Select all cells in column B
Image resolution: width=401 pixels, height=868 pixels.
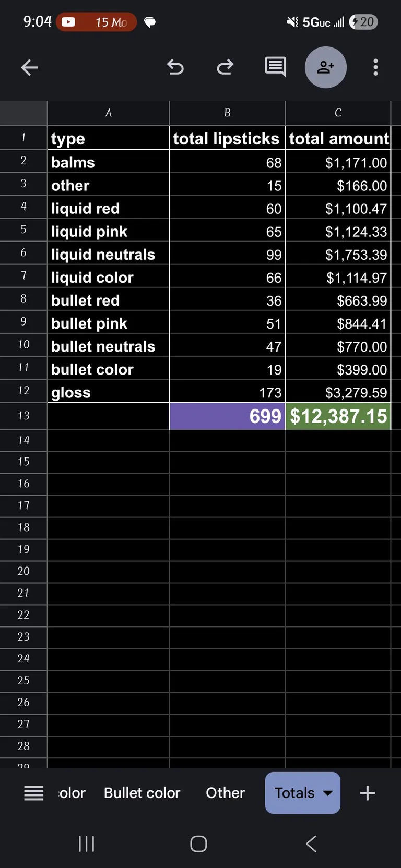point(227,113)
